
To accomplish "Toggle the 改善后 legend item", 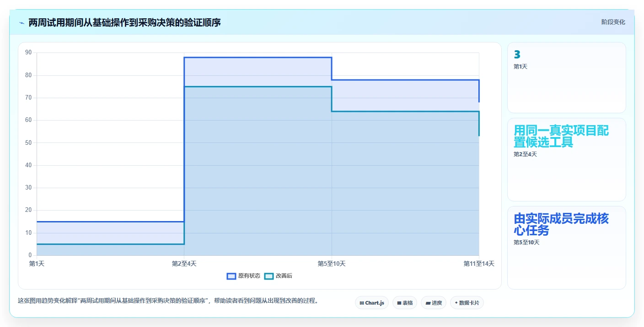I will tap(278, 276).
